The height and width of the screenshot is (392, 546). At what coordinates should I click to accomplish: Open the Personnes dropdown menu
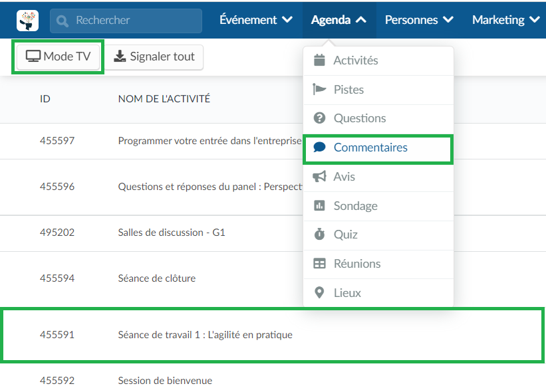click(419, 20)
